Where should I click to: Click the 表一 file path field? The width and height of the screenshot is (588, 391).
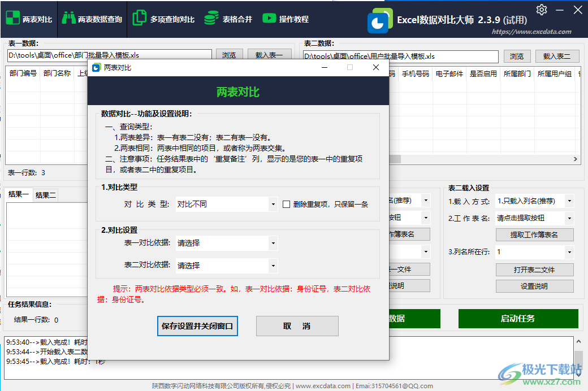coord(110,55)
